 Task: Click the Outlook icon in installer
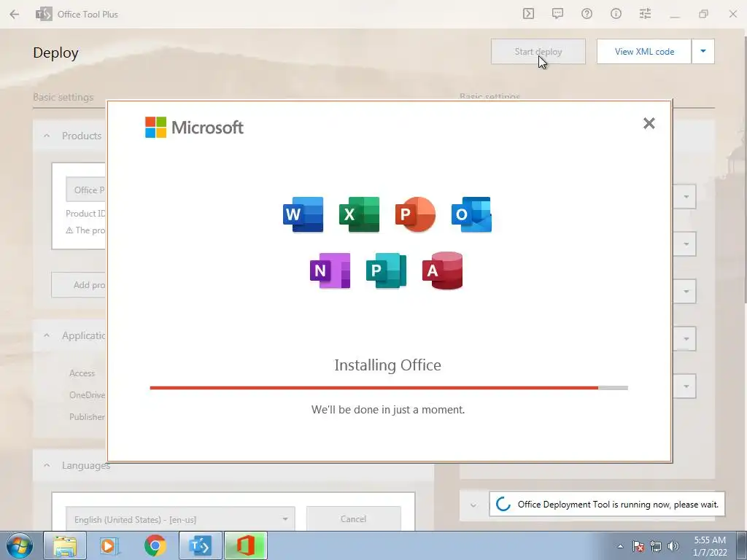coord(472,214)
